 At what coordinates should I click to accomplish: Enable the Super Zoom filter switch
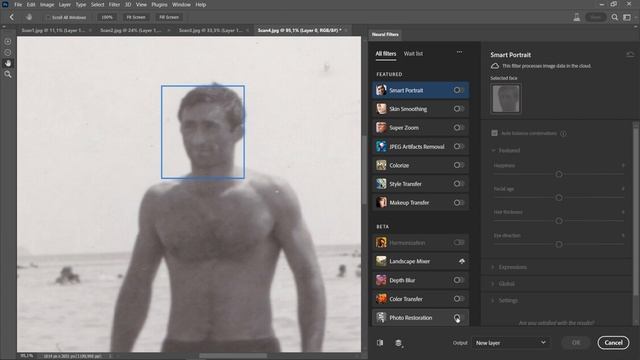[459, 128]
